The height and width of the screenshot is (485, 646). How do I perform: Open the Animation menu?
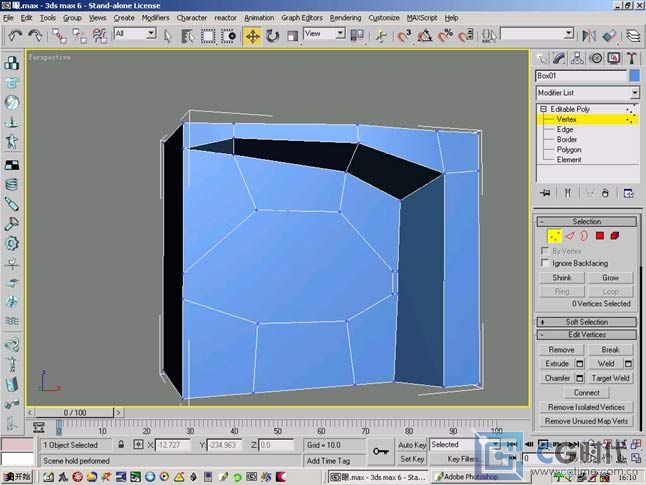coord(259,18)
